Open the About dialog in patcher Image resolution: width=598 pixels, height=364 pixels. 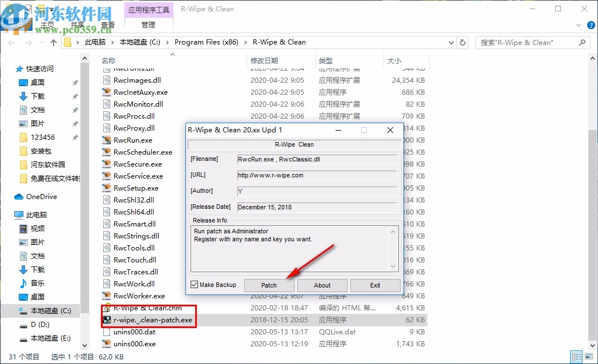[x=322, y=285]
